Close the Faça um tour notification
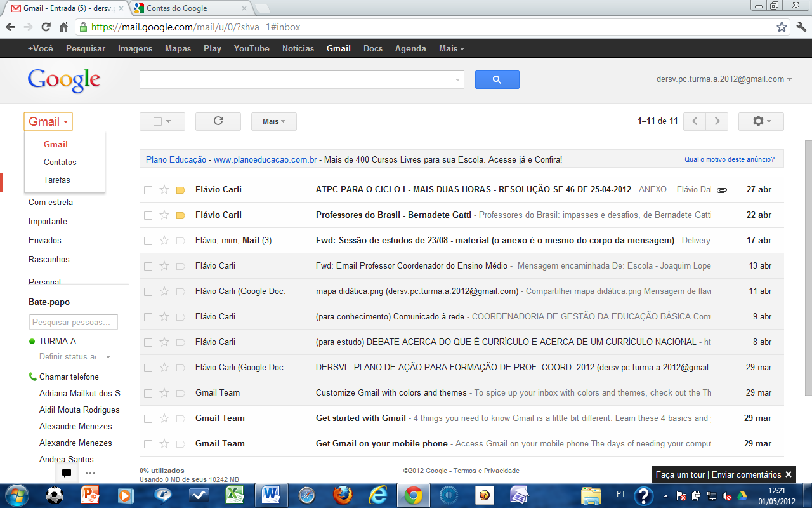The width and height of the screenshot is (812, 508). (x=789, y=474)
